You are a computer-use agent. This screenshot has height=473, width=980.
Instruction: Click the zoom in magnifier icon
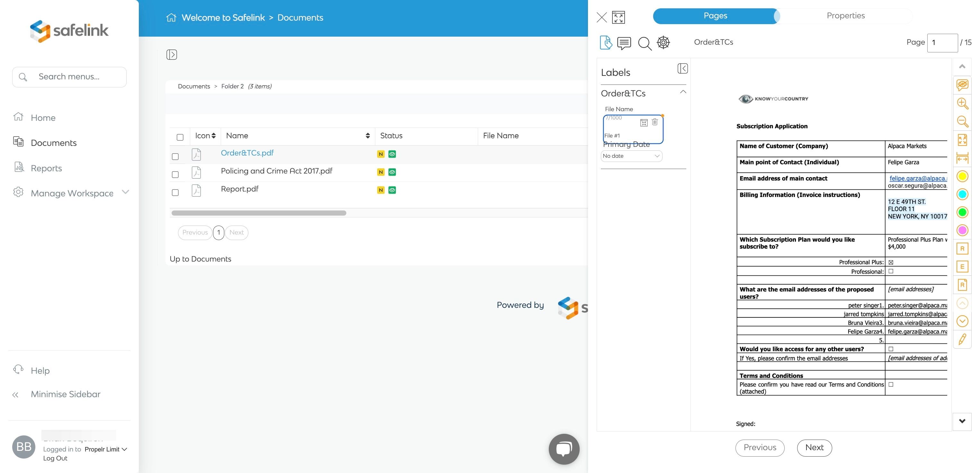click(x=962, y=103)
